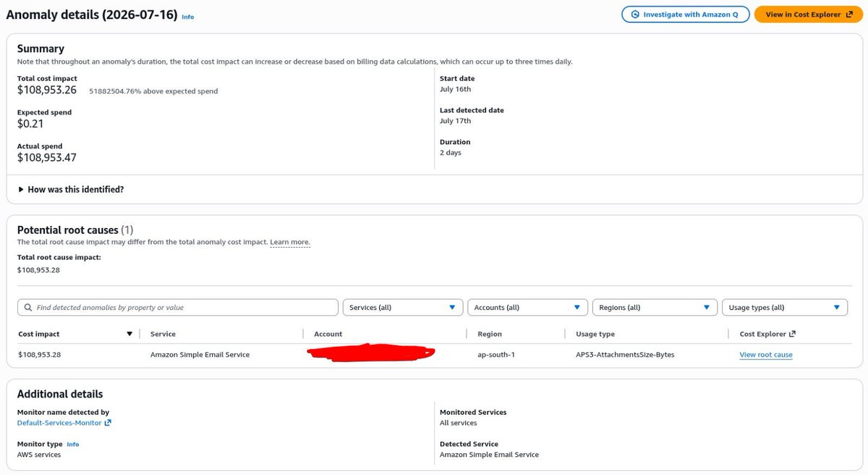Open the Accounts (all) dropdown
868x475 pixels.
tap(527, 307)
